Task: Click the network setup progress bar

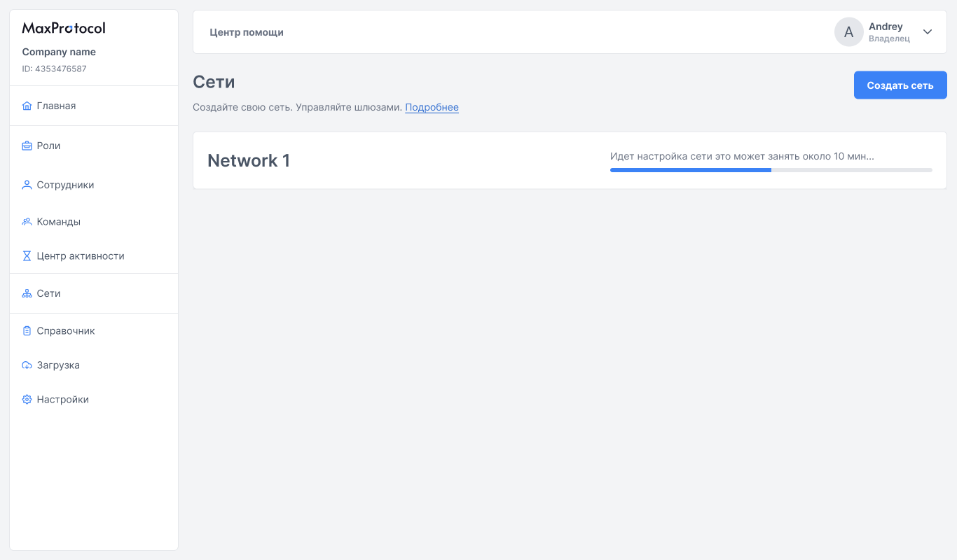Action: [771, 170]
